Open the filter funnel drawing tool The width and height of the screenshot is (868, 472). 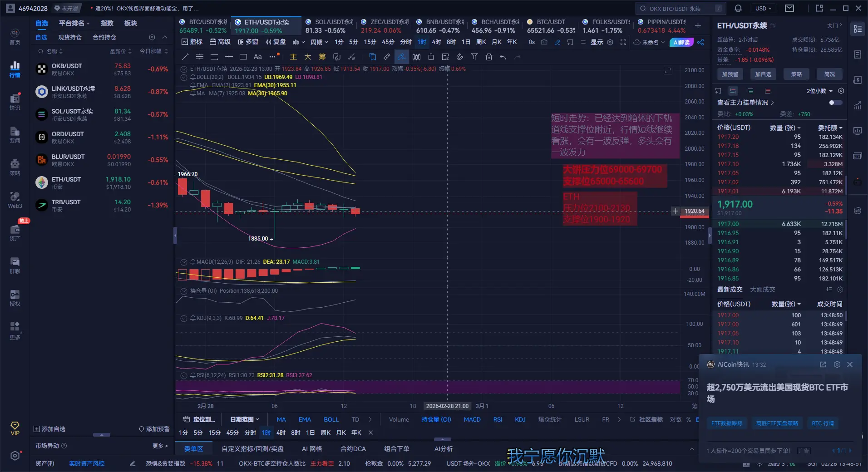474,57
